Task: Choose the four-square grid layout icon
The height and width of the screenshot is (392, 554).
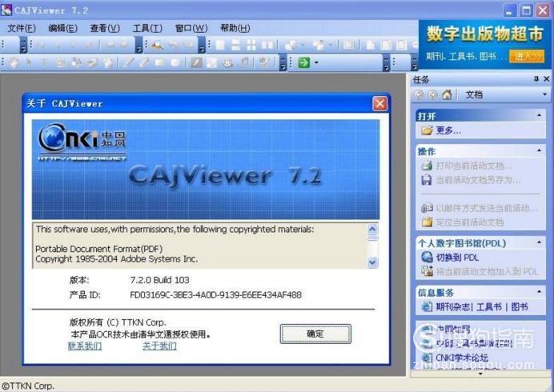Action: [251, 45]
